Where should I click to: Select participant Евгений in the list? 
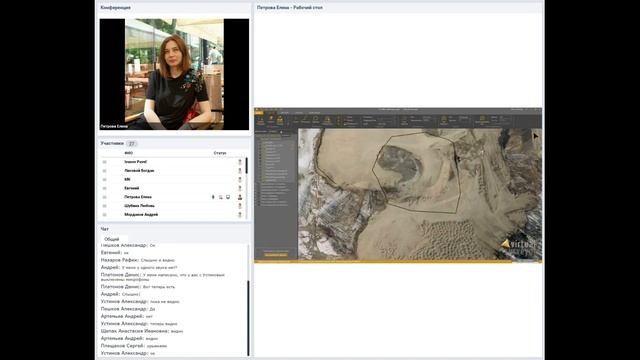tap(173, 188)
